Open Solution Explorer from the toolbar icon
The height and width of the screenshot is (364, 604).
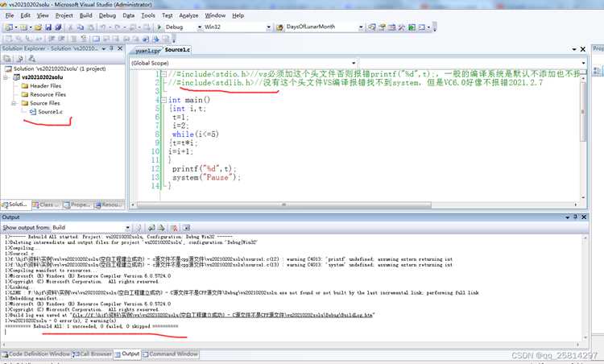(372, 27)
